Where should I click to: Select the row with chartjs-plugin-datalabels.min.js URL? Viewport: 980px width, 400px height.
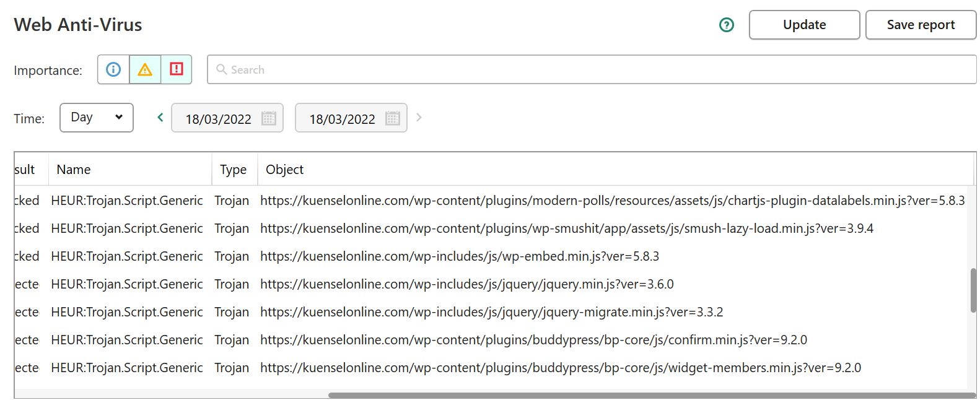click(491, 201)
